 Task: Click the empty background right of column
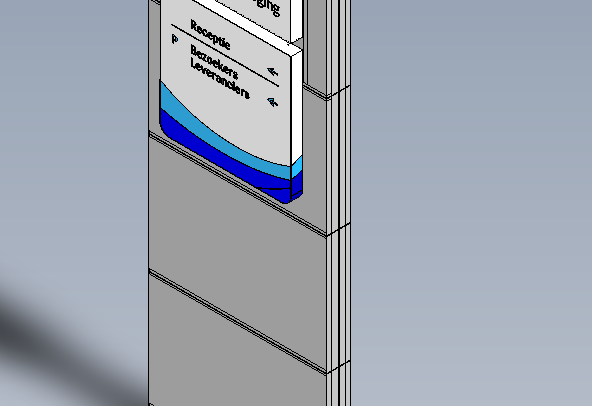coord(472,204)
